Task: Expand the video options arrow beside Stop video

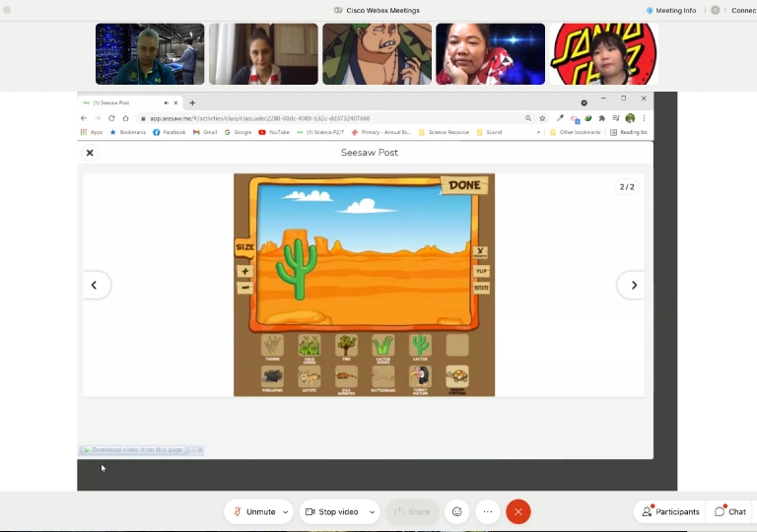Action: point(373,511)
